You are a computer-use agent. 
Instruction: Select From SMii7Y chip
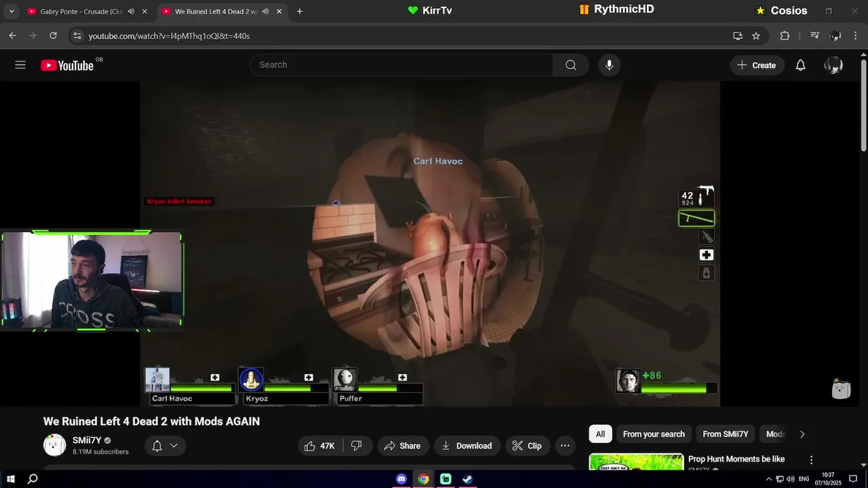[x=726, y=434]
